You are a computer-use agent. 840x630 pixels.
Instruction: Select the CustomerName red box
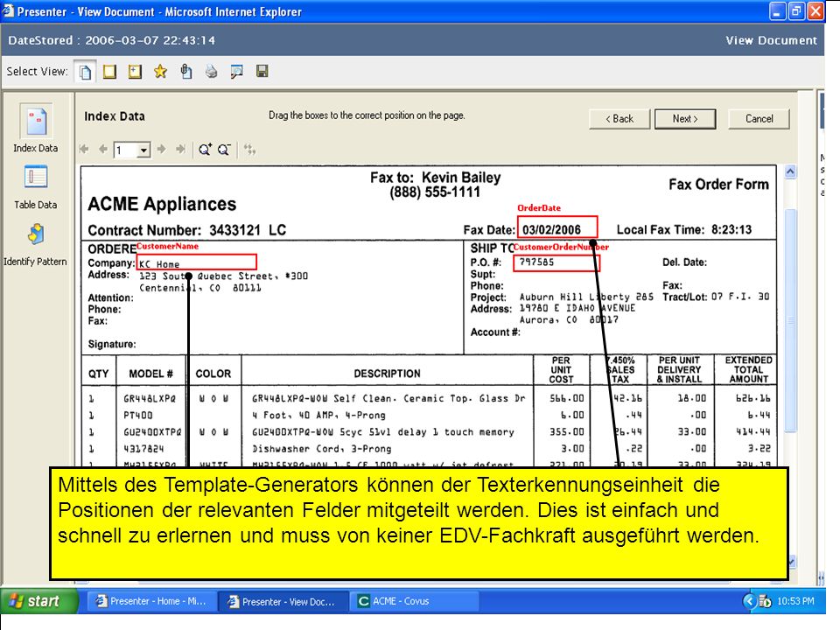[x=197, y=262]
